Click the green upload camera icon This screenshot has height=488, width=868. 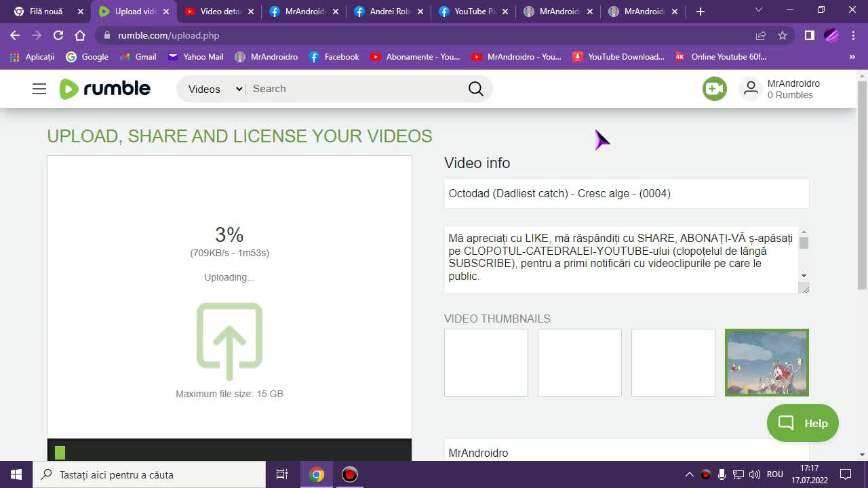(714, 89)
